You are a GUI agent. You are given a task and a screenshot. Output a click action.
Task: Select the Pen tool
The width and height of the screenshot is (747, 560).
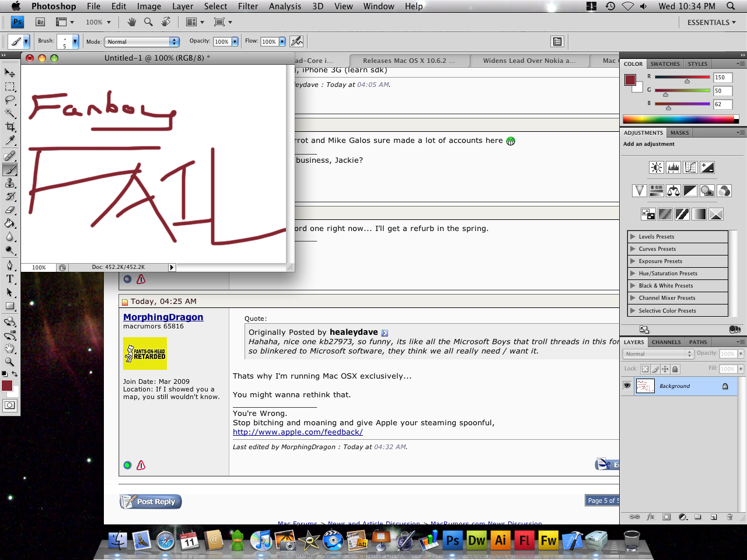(10, 265)
